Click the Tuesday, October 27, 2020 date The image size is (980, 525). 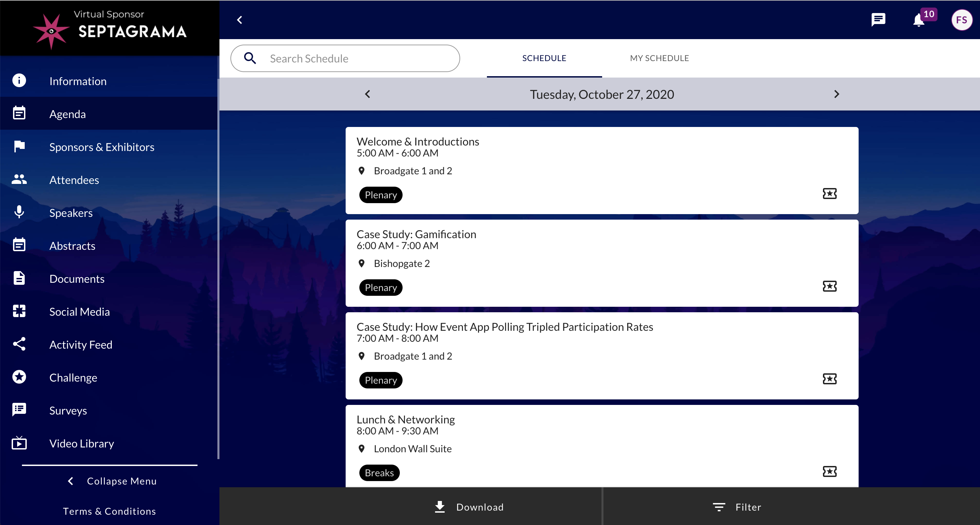[602, 94]
